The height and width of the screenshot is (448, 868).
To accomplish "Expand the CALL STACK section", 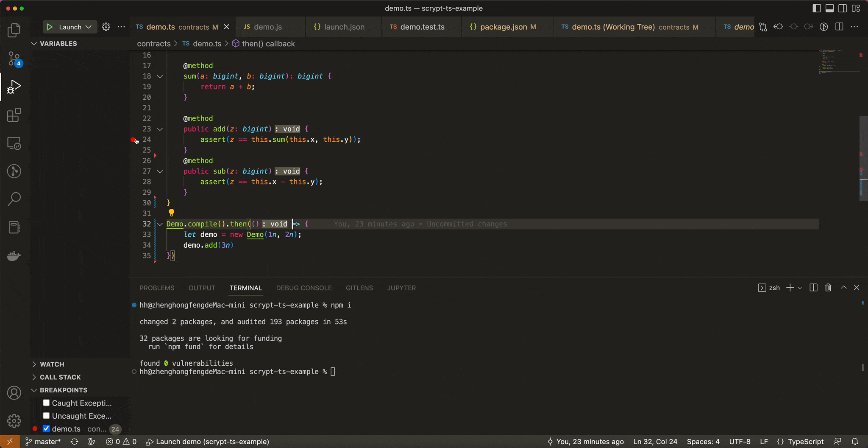I will pyautogui.click(x=60, y=377).
